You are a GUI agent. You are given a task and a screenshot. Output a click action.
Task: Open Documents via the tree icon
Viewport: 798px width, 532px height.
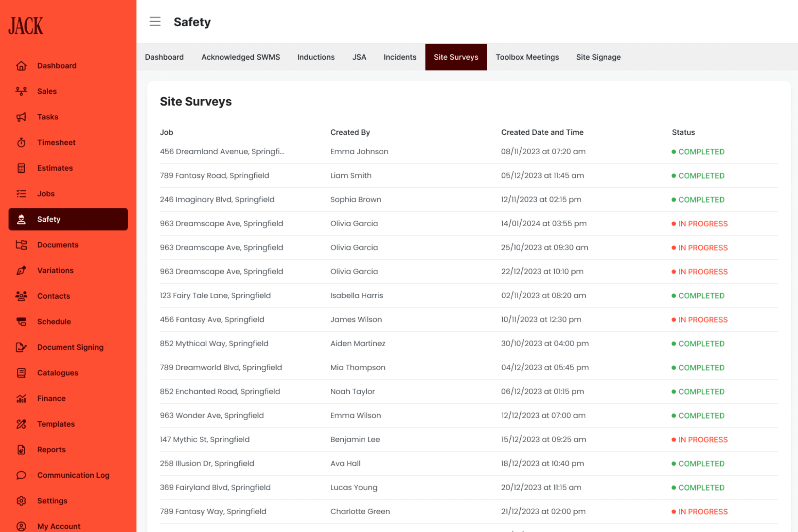pyautogui.click(x=21, y=245)
